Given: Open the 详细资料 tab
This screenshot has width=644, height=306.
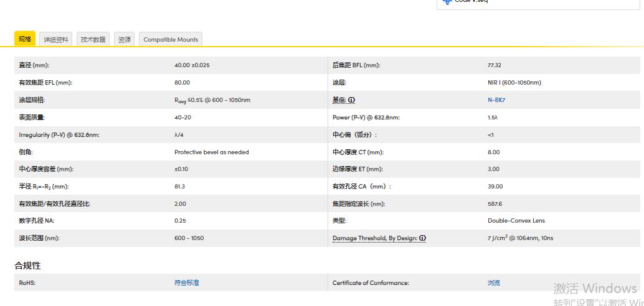Looking at the screenshot, I should 56,39.
